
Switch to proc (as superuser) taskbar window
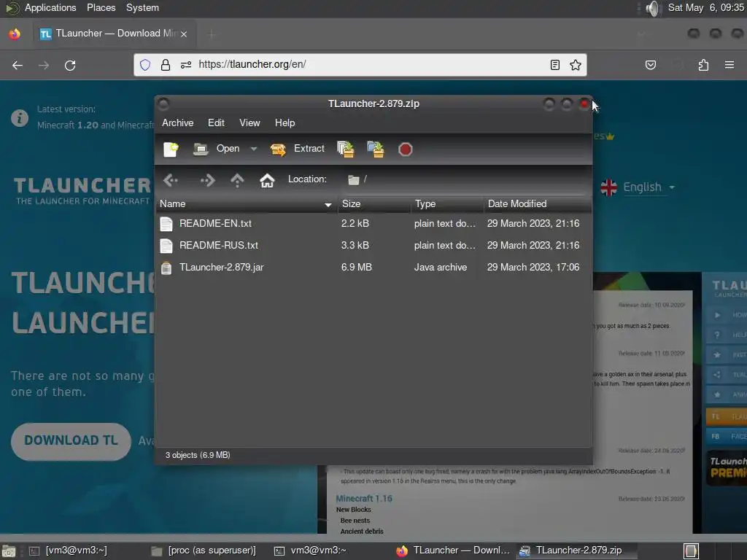(204, 551)
